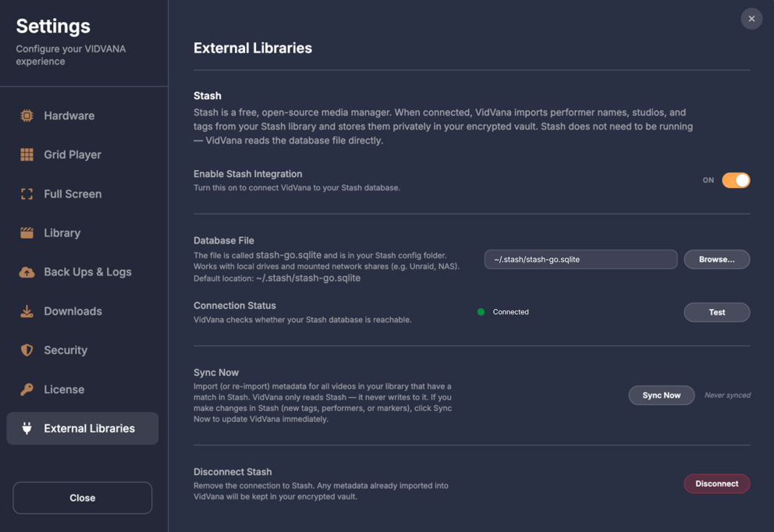Viewport: 774px width, 532px height.
Task: Disconnect Stash with the red button
Action: [716, 484]
